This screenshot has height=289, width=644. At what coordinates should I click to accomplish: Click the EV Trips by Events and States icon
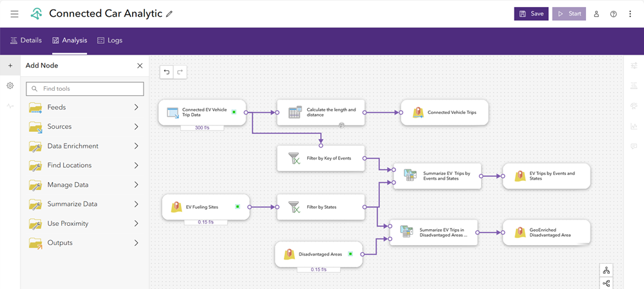point(520,176)
